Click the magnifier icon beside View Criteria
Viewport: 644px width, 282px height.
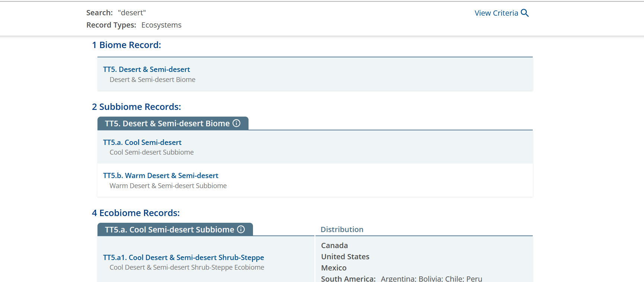tap(525, 13)
